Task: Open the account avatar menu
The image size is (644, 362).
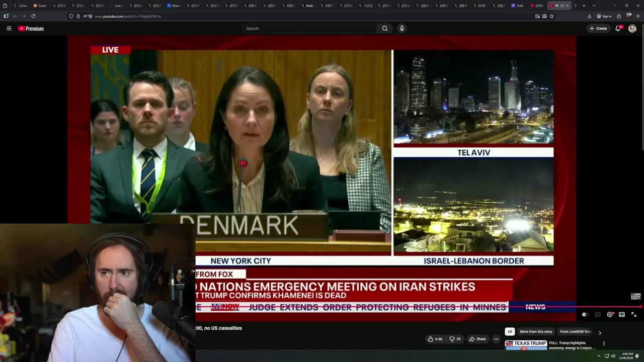Action: [x=632, y=29]
